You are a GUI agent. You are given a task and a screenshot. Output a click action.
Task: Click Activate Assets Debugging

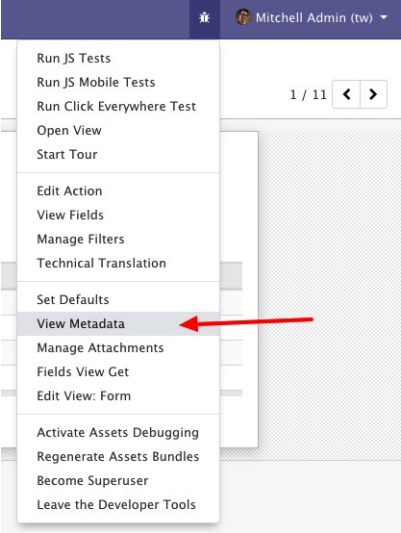[x=118, y=432]
